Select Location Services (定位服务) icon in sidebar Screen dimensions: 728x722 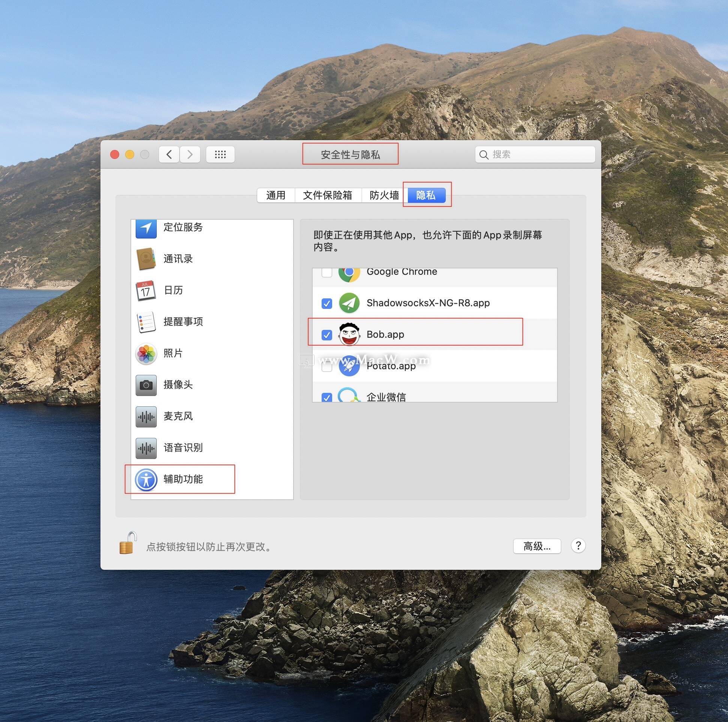pos(146,228)
